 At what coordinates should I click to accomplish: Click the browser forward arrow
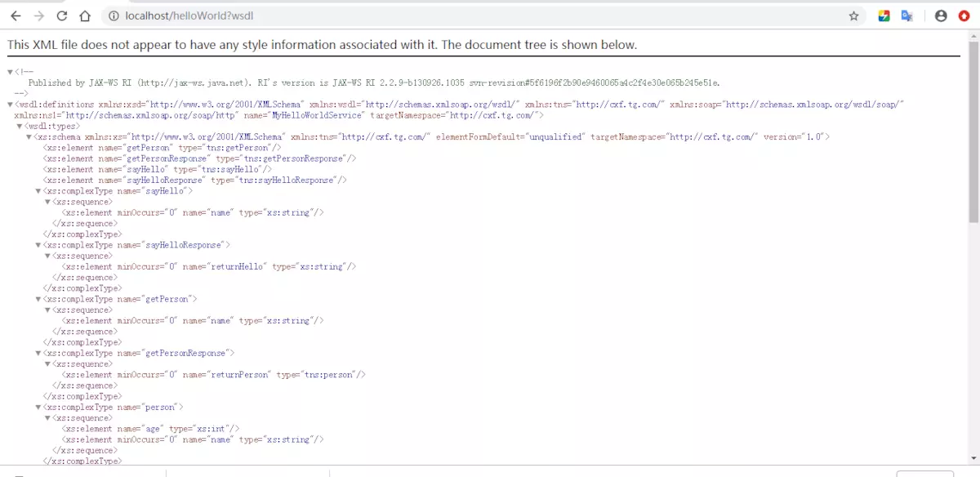38,16
